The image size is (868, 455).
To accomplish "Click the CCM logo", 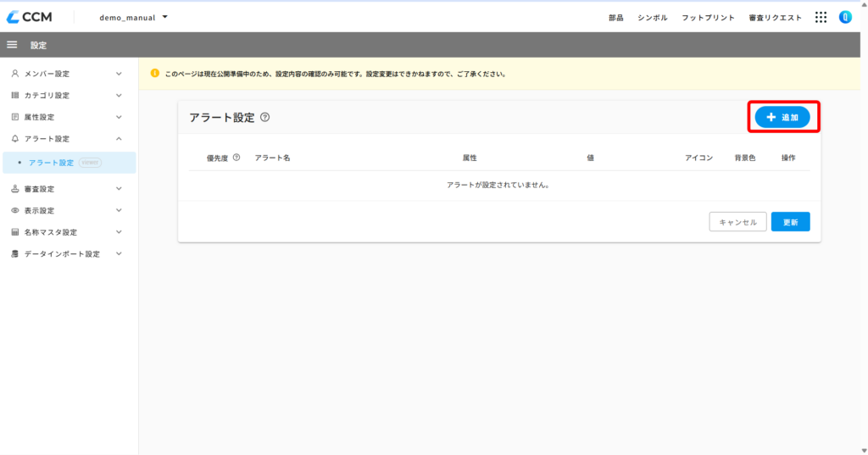I will pyautogui.click(x=30, y=17).
